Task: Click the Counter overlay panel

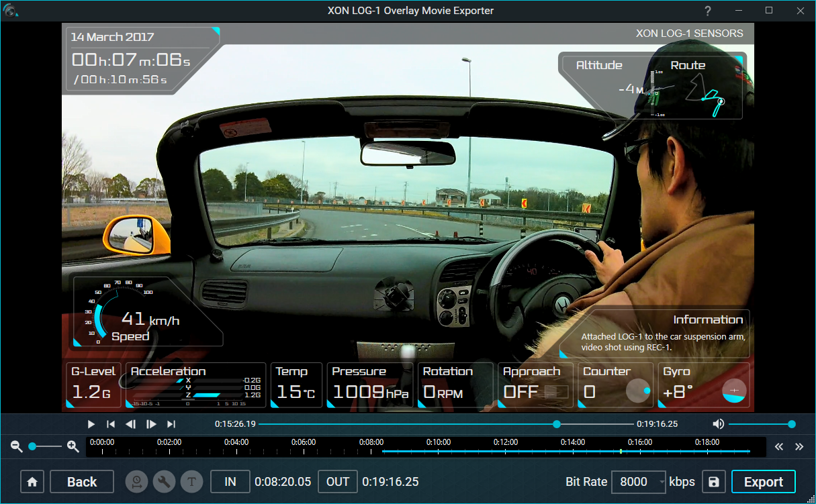Action: (x=616, y=385)
